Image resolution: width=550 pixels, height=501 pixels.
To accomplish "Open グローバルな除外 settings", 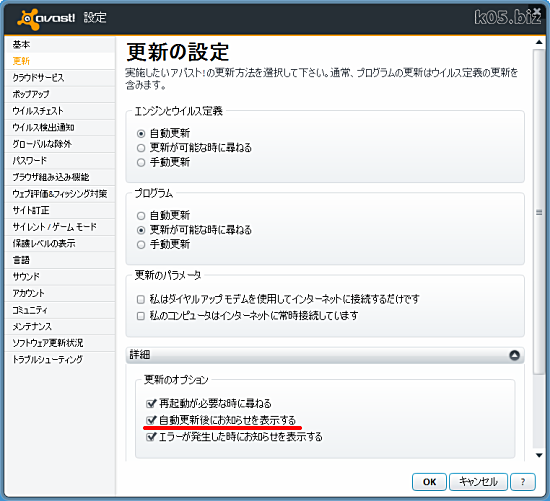I will [x=60, y=144].
